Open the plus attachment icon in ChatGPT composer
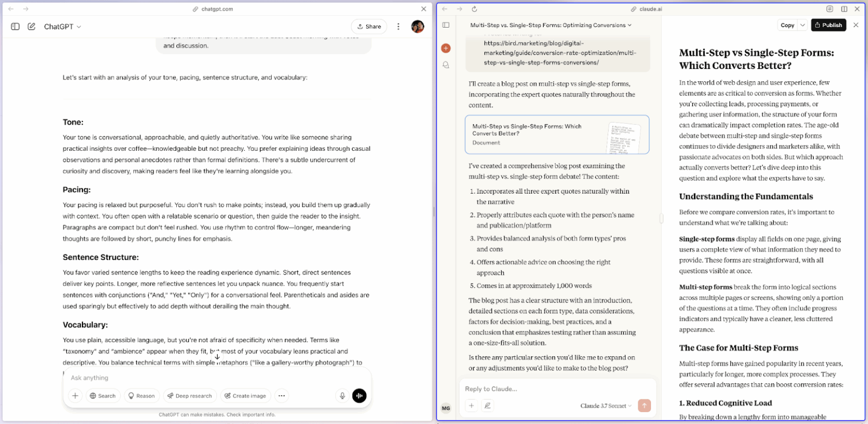This screenshot has width=868, height=424. tap(75, 396)
